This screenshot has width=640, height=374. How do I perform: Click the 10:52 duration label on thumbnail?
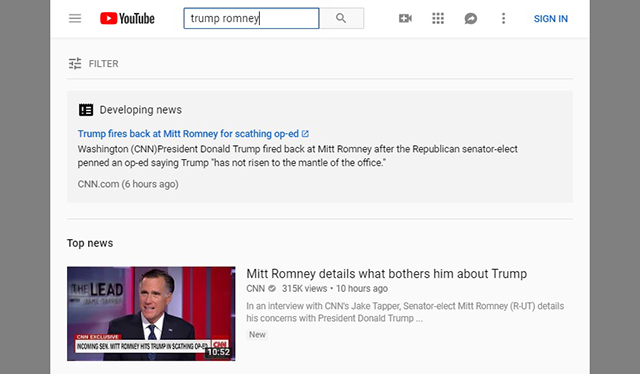click(218, 352)
